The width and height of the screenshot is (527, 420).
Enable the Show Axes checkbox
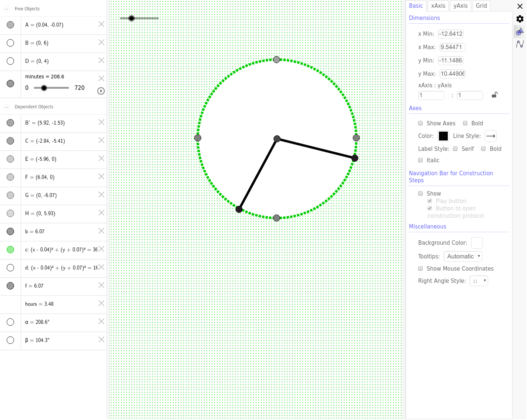pos(420,123)
